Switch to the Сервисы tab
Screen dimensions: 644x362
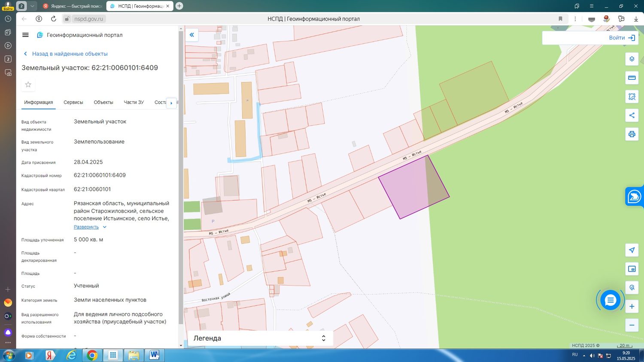coord(73,103)
